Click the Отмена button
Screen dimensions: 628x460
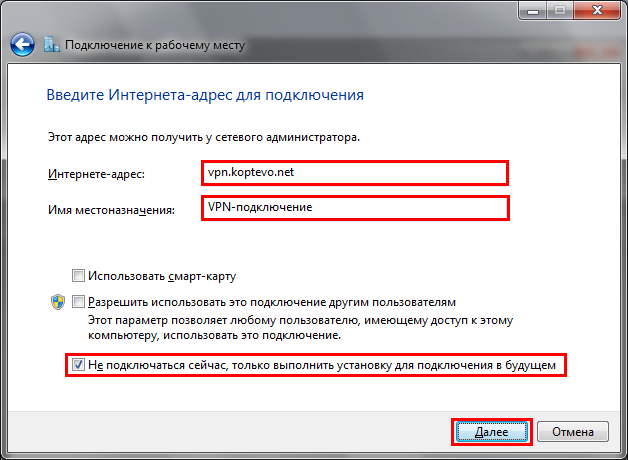click(573, 432)
